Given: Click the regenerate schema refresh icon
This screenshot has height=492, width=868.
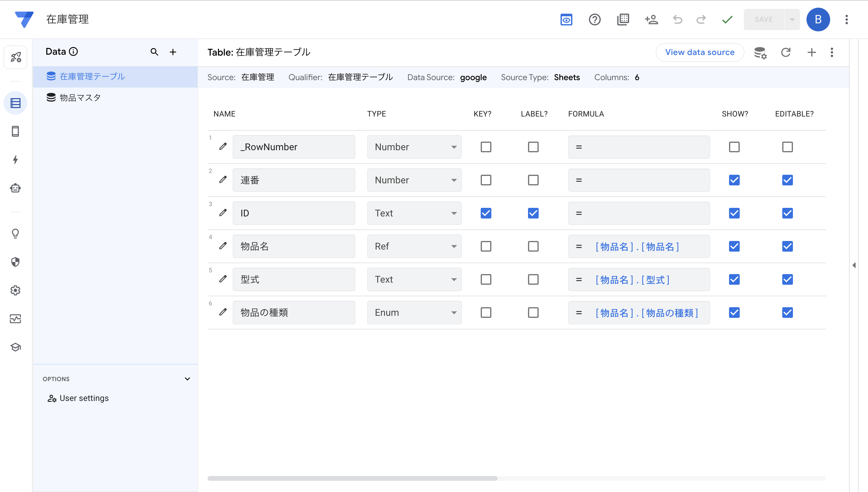Looking at the screenshot, I should tap(786, 52).
